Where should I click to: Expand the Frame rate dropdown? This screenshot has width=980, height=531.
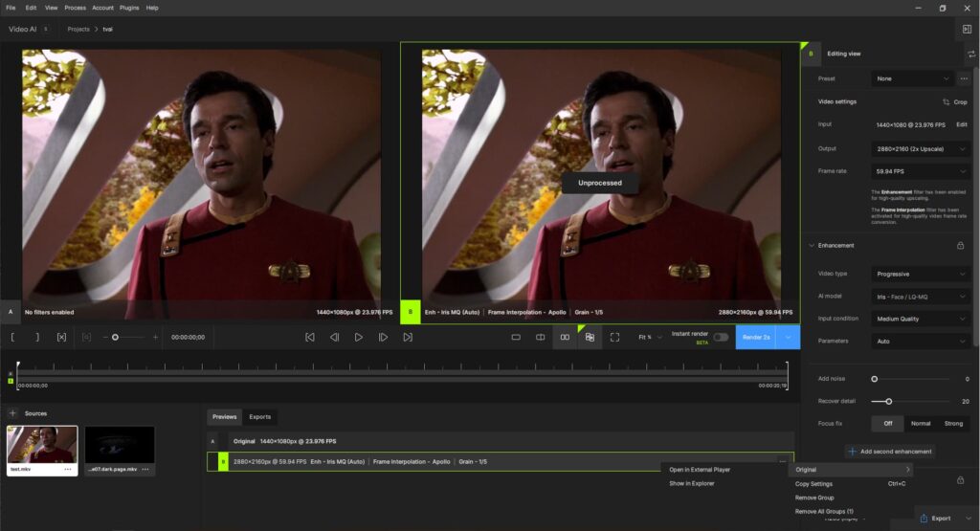[x=921, y=171]
